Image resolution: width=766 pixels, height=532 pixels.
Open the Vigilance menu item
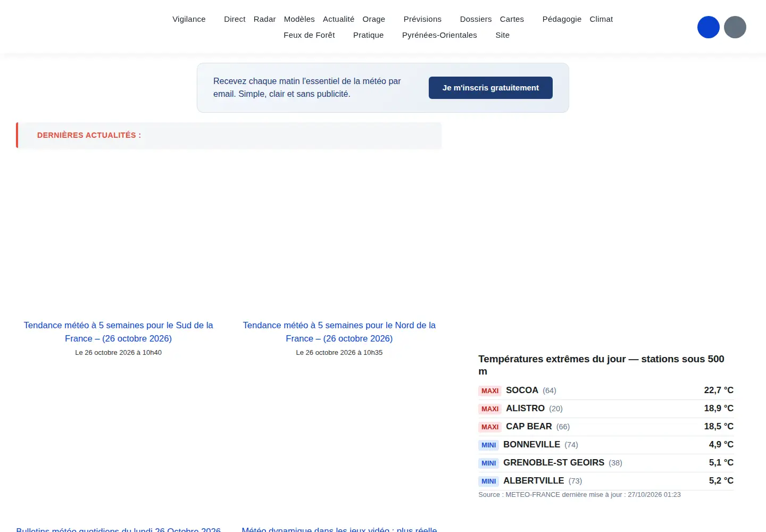(x=189, y=19)
